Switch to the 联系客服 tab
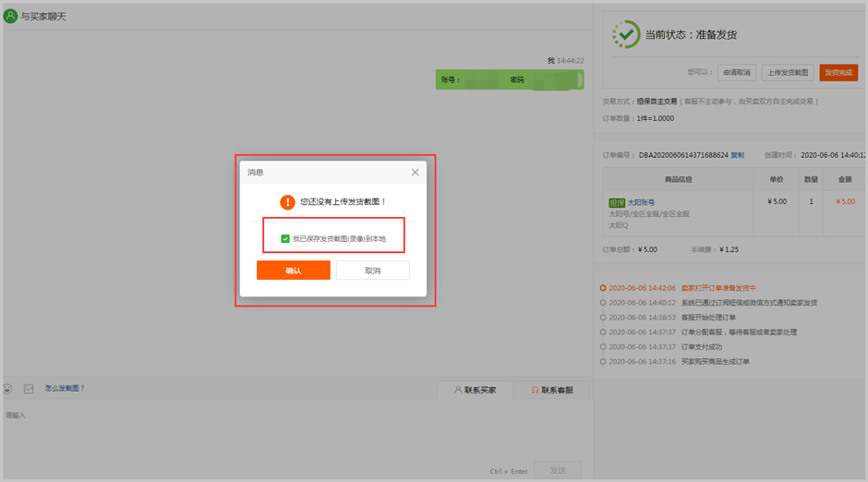The image size is (868, 482). pyautogui.click(x=552, y=390)
